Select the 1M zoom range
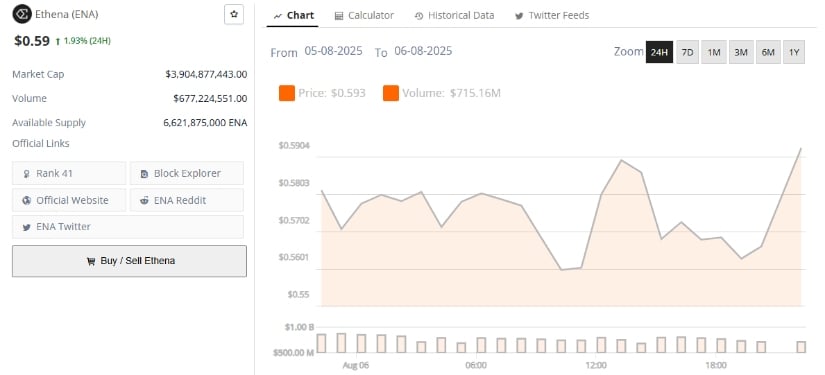This screenshot has height=375, width=825. 714,52
